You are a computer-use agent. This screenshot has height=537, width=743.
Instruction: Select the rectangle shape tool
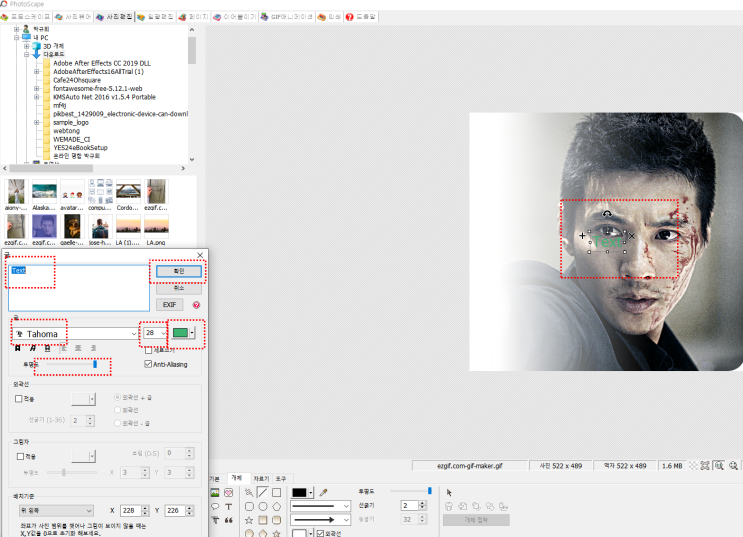[276, 493]
